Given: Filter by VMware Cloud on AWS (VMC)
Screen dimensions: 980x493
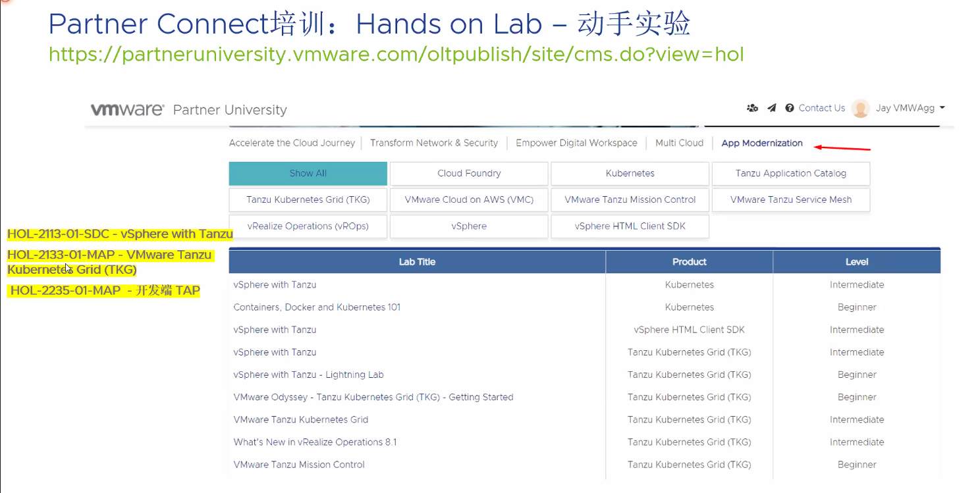Looking at the screenshot, I should coord(469,200).
